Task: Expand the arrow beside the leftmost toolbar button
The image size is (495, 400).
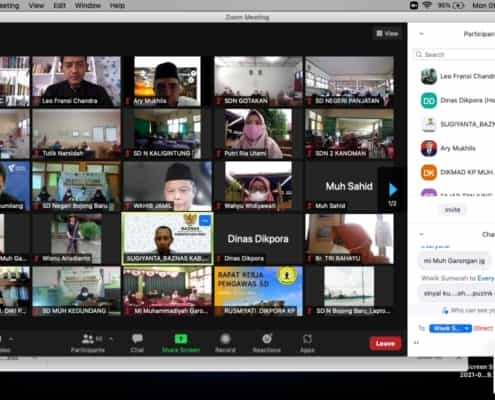Action: click(11, 339)
